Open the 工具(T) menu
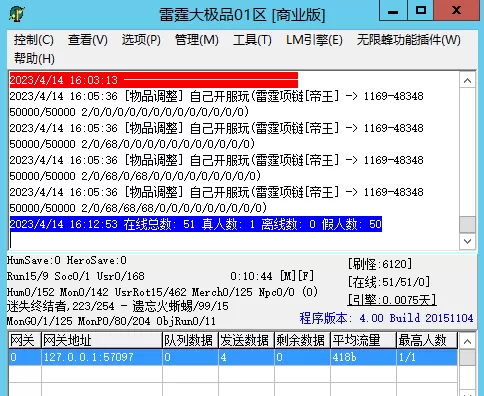484x396 pixels. click(x=252, y=40)
